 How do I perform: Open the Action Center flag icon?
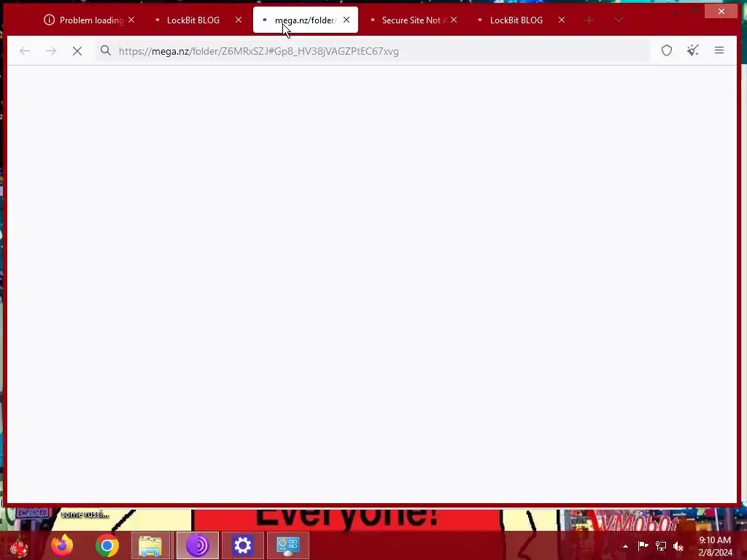643,545
